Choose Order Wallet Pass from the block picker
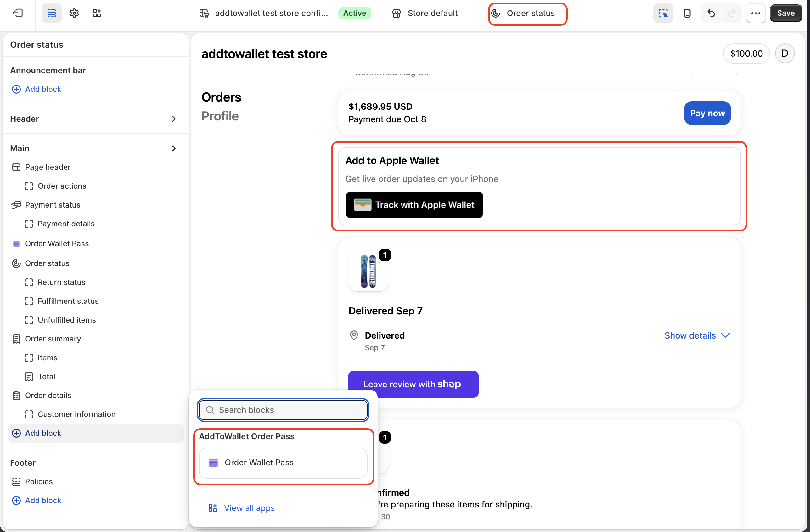Screen dimensions: 810x532 (283, 463)
